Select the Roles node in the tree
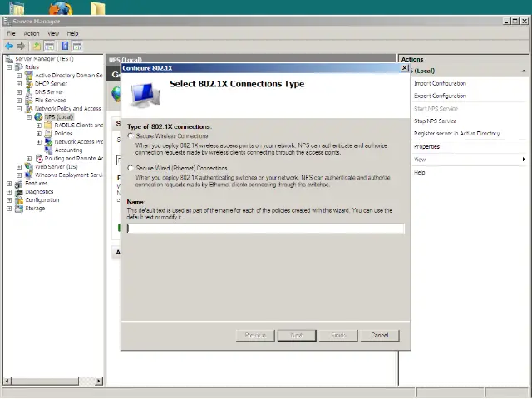 click(32, 66)
